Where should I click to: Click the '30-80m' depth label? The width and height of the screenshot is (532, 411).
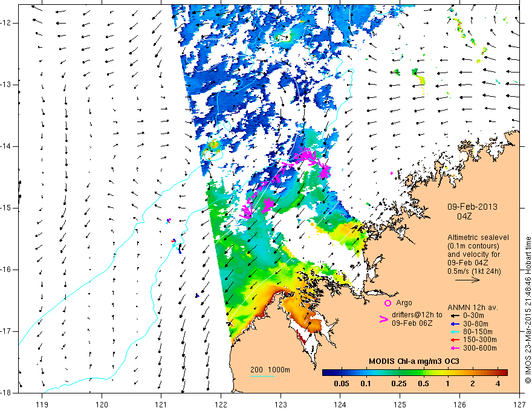pos(476,324)
